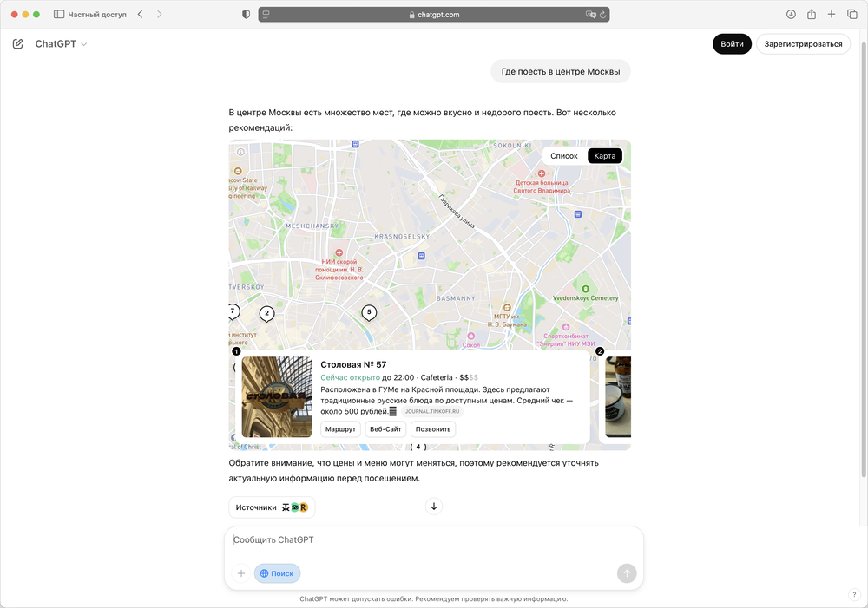Go back with Safari's back arrow
Viewport: 868px width, 608px height.
[x=140, y=15]
